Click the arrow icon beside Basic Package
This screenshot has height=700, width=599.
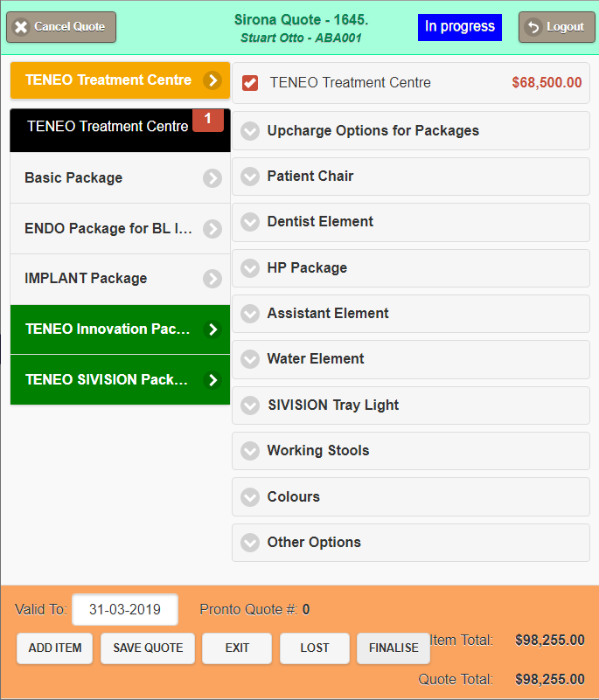tap(212, 178)
